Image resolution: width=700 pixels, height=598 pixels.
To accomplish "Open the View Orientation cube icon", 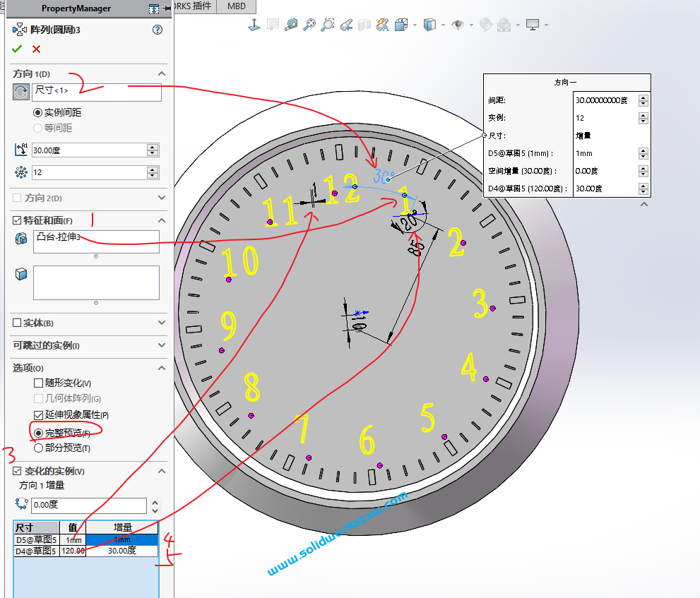I will 401,25.
